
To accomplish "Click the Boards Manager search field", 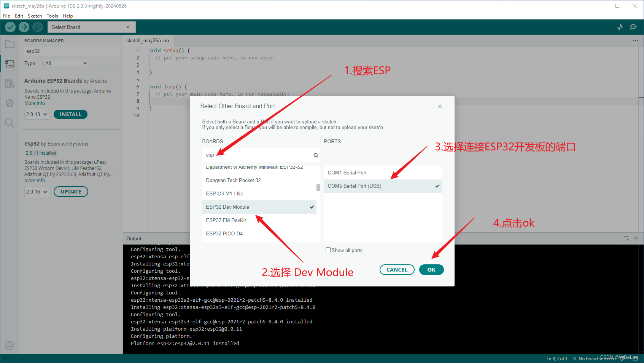I will (x=72, y=51).
